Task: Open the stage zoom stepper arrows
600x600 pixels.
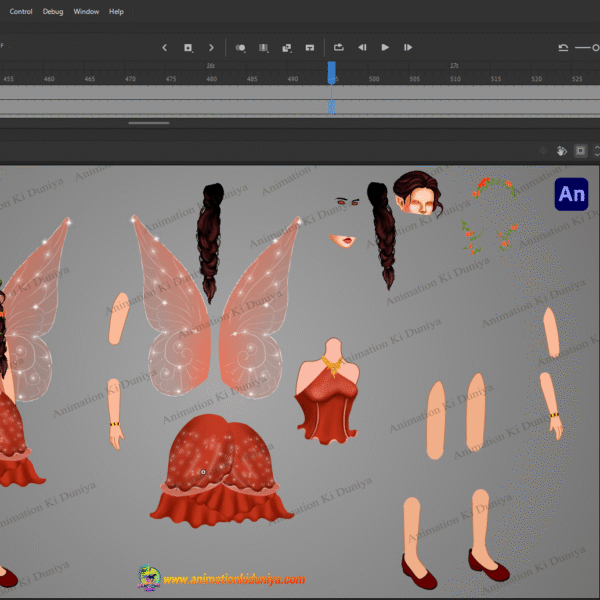Action: pos(597,151)
